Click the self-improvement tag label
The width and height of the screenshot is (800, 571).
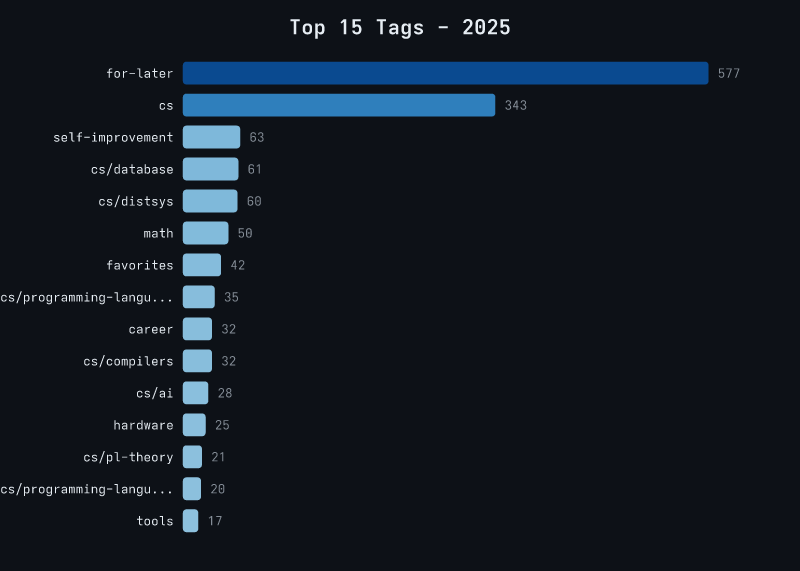click(113, 137)
